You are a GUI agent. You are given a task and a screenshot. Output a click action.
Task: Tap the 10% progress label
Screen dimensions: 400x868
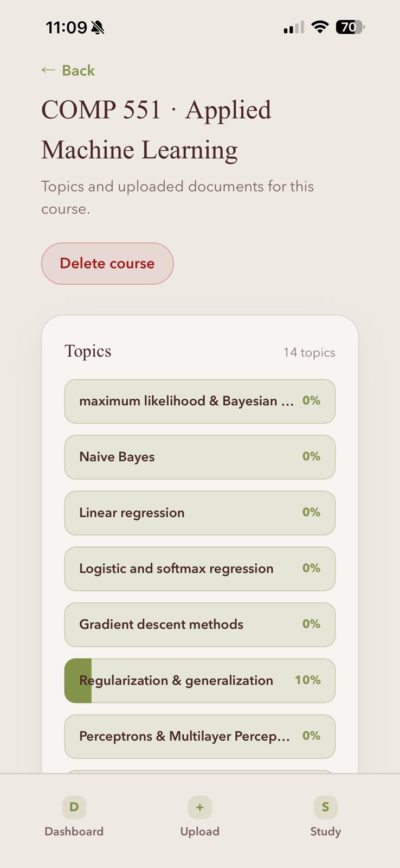[308, 680]
